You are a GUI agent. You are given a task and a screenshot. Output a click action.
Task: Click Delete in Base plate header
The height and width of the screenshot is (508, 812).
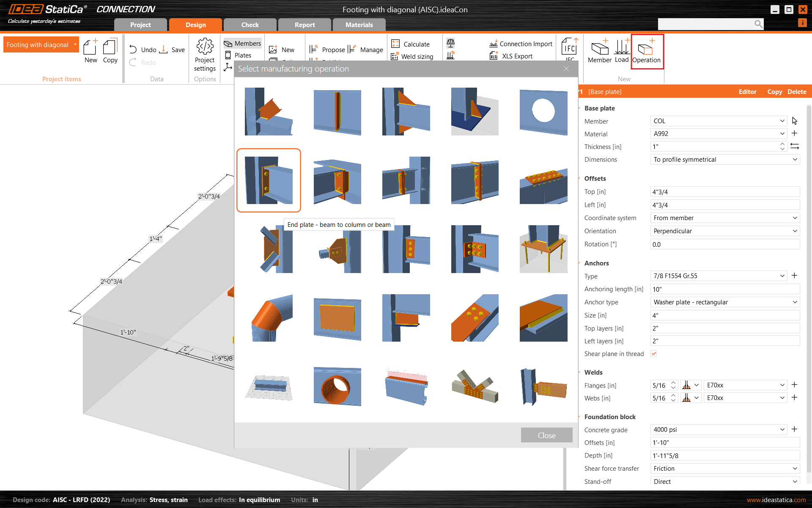797,92
